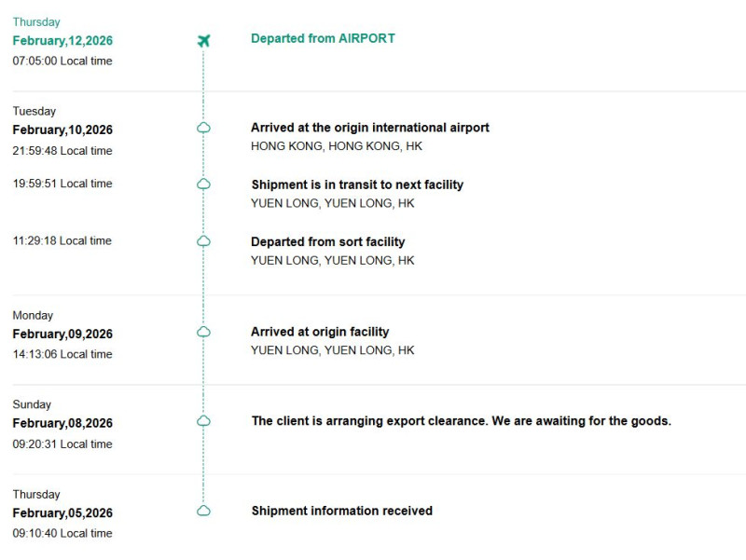Click the airplane icon at Departed from AIRPORT
Viewport: 746px width, 560px height.
coord(204,40)
